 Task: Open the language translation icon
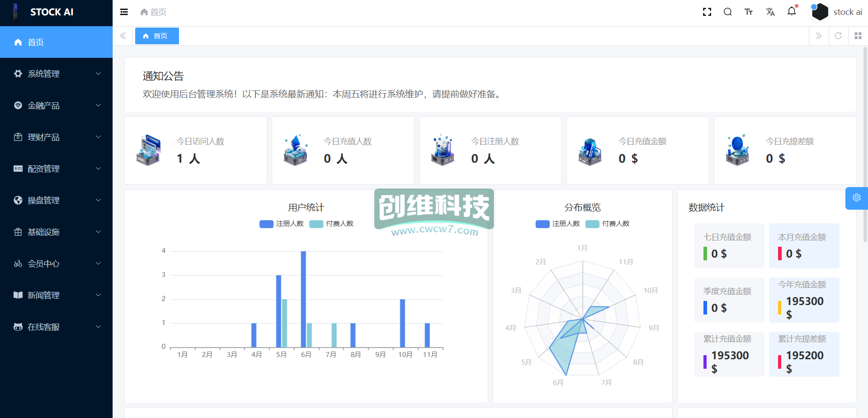[x=770, y=12]
